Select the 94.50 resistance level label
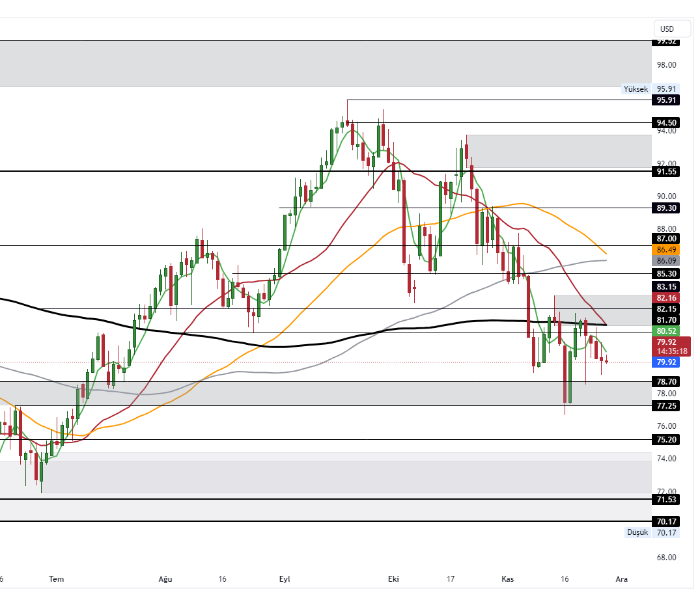The height and width of the screenshot is (611, 700). click(665, 123)
